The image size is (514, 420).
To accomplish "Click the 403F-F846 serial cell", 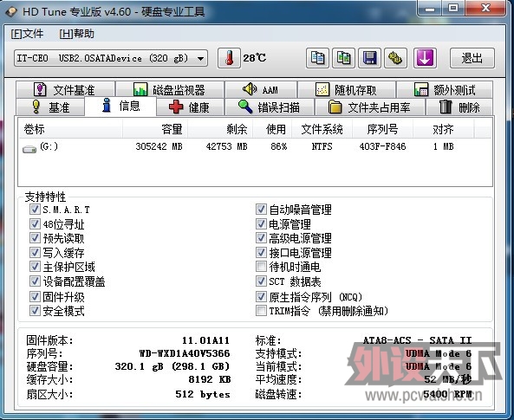I will (x=382, y=146).
